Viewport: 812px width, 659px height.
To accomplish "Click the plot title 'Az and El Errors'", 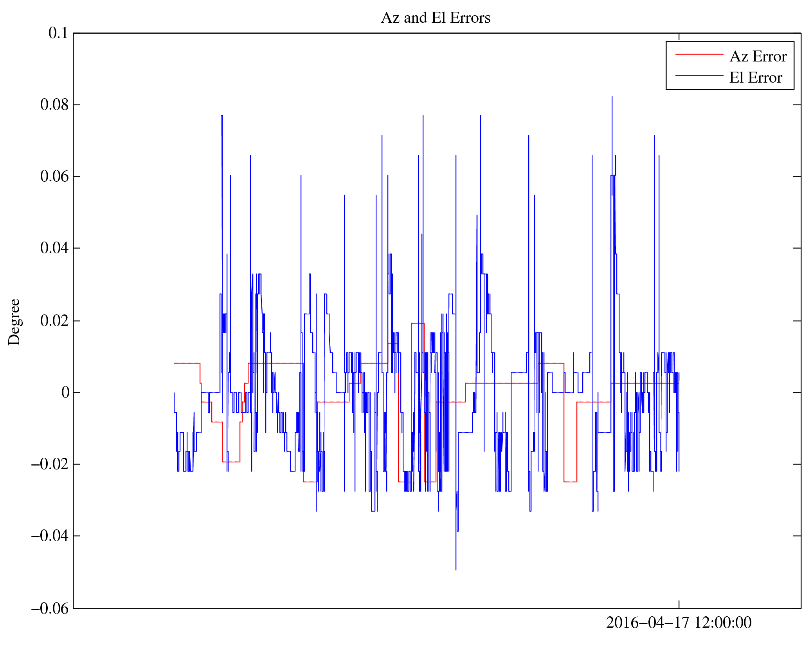I will coord(435,18).
